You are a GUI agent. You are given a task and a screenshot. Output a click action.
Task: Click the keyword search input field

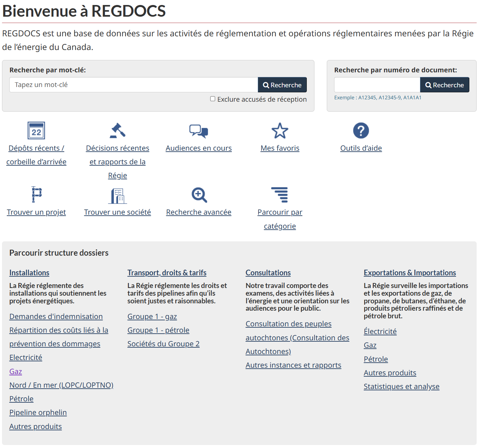[x=134, y=85]
